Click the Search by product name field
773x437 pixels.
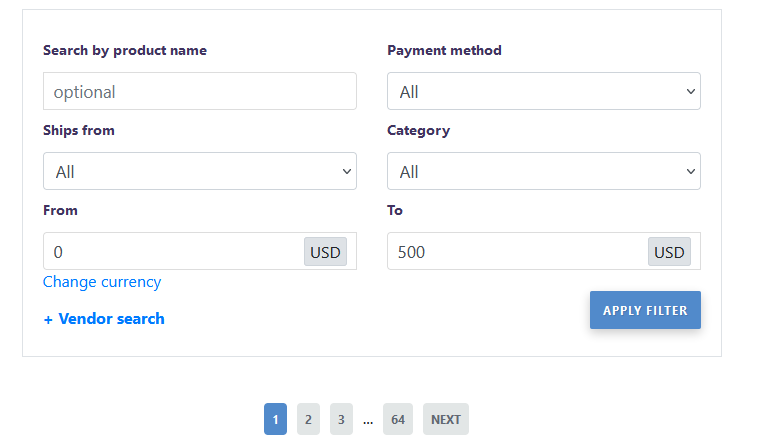(x=199, y=91)
